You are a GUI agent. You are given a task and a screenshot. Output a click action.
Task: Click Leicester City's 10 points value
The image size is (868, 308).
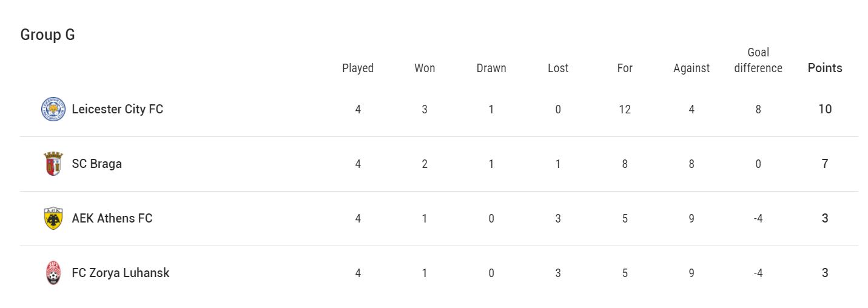coord(825,109)
